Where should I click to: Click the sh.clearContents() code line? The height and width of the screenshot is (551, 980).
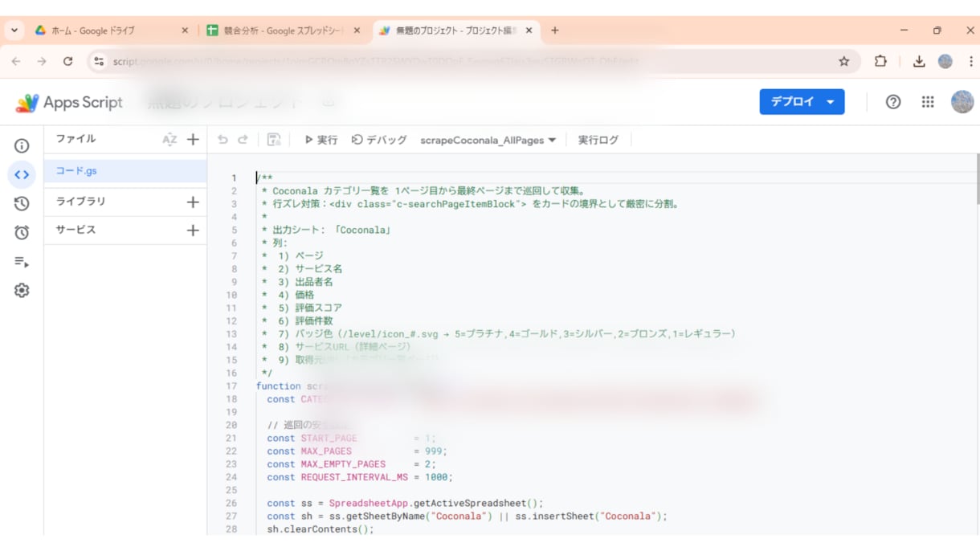[x=321, y=529]
